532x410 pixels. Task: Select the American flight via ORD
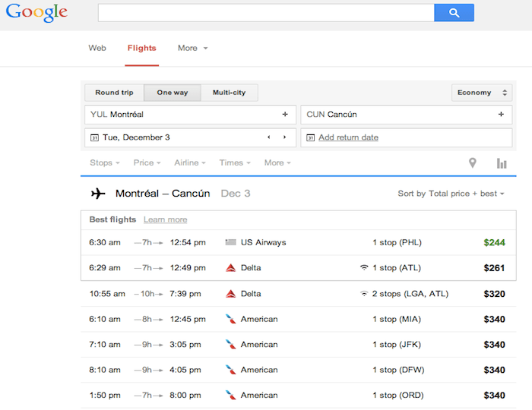point(299,396)
